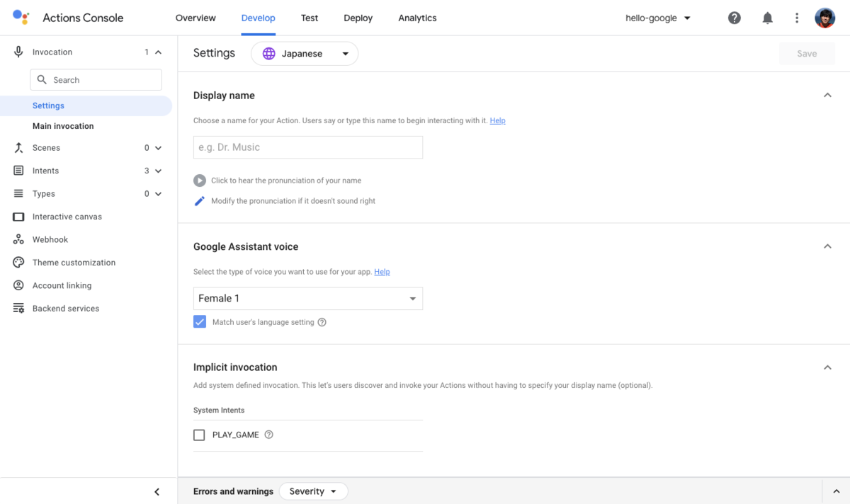Switch to the Overview tab
This screenshot has height=504, width=850.
click(195, 18)
